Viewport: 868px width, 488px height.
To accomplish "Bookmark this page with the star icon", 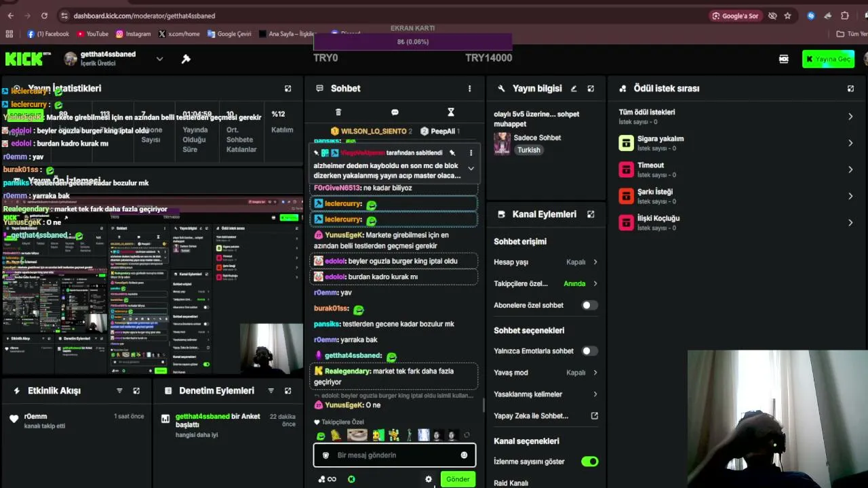I will [787, 16].
